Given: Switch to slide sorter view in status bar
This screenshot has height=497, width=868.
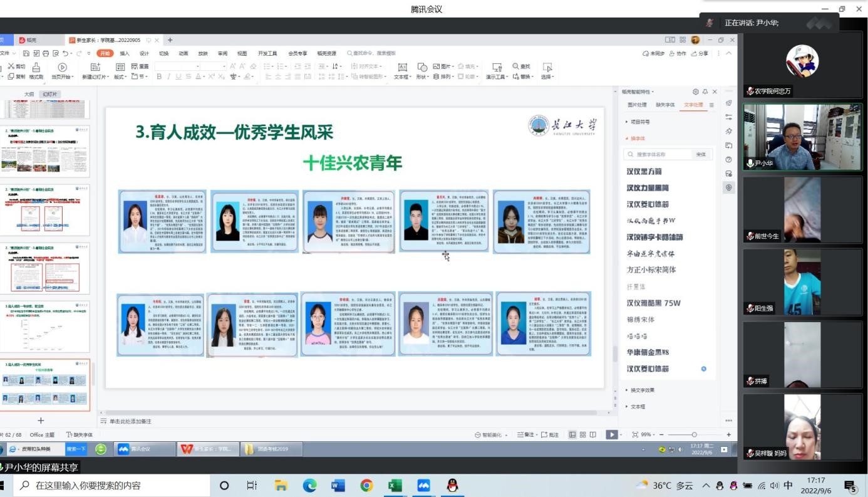Looking at the screenshot, I should tap(582, 434).
